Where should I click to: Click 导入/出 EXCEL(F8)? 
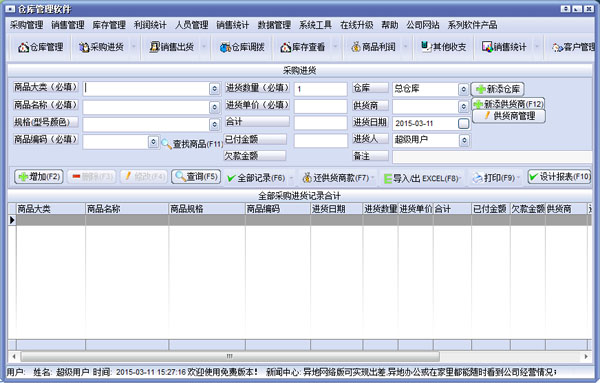point(421,178)
